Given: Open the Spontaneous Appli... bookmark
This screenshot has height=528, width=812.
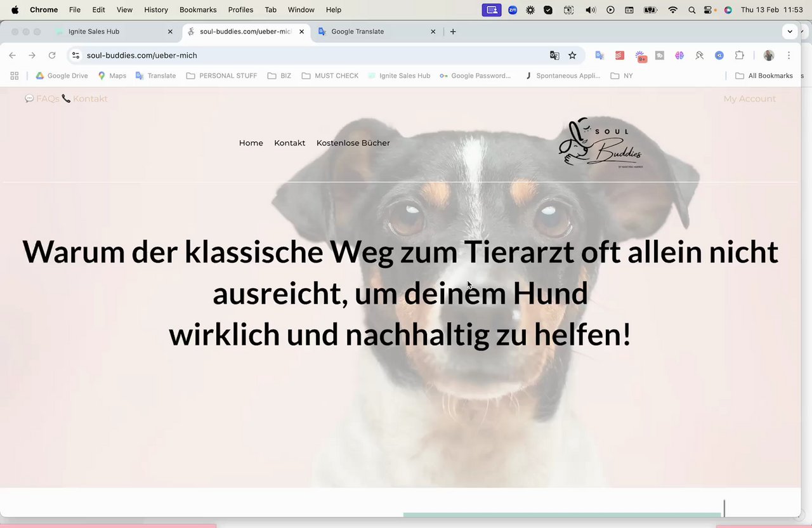Looking at the screenshot, I should pyautogui.click(x=562, y=76).
